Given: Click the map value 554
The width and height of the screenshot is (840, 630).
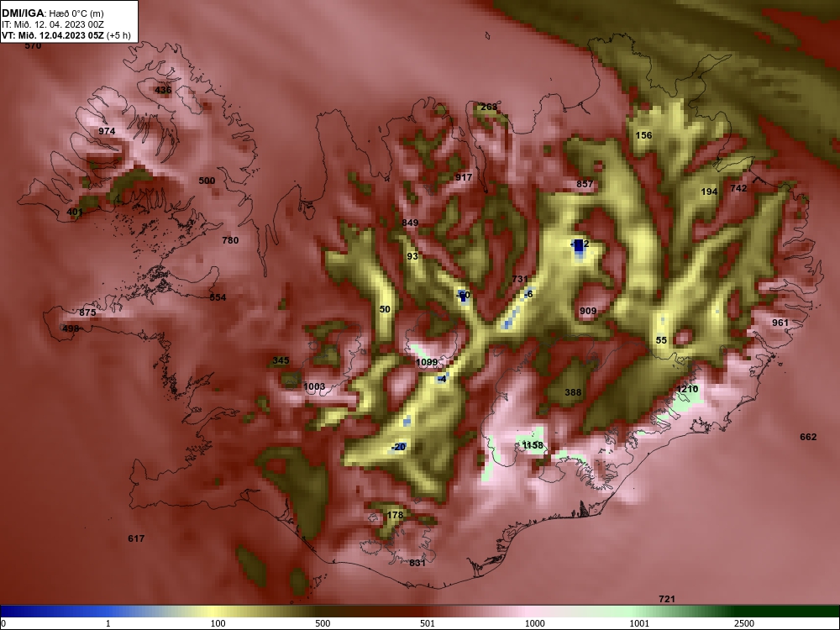Looking at the screenshot, I should pyautogui.click(x=218, y=298).
